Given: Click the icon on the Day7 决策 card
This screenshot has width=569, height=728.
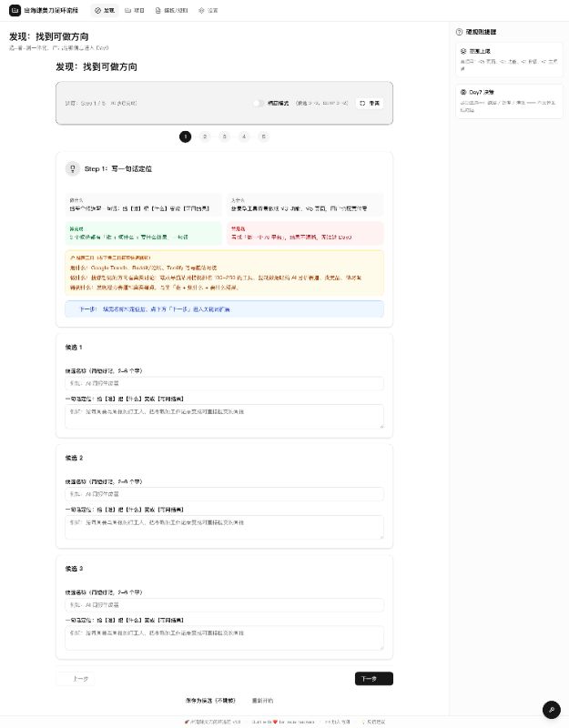Looking at the screenshot, I should 462,92.
